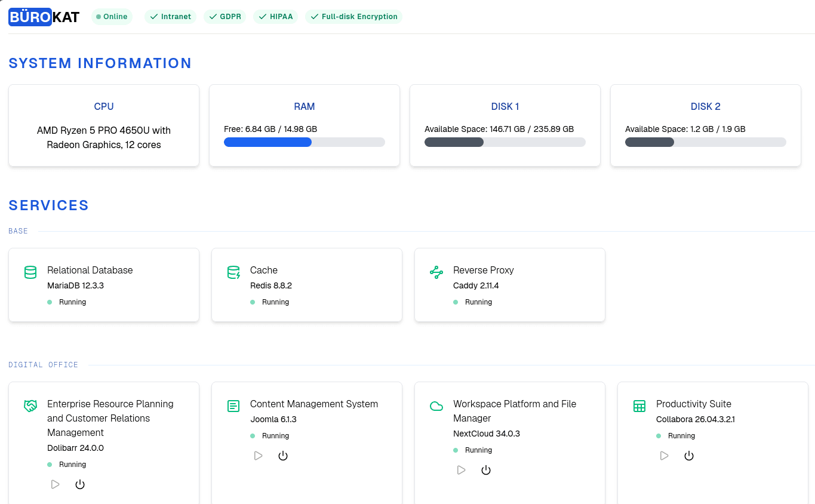Click the GDPR compliance badge
Screen dimensions: 815x504
pos(225,17)
